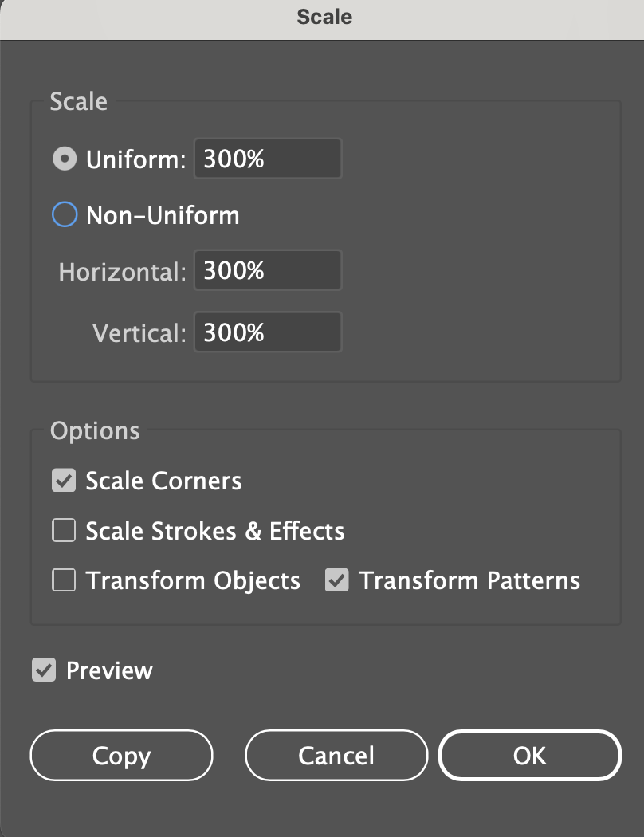Select the Uniform scale radio button

pos(65,159)
